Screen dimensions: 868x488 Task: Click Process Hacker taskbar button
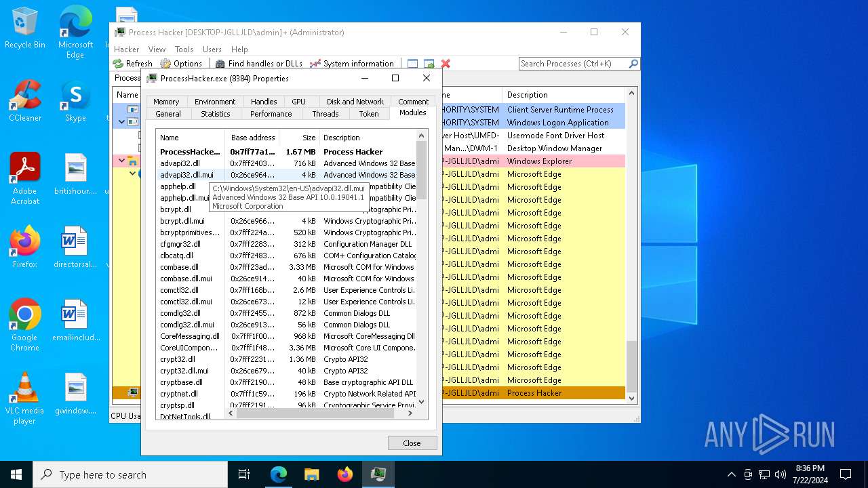(378, 474)
